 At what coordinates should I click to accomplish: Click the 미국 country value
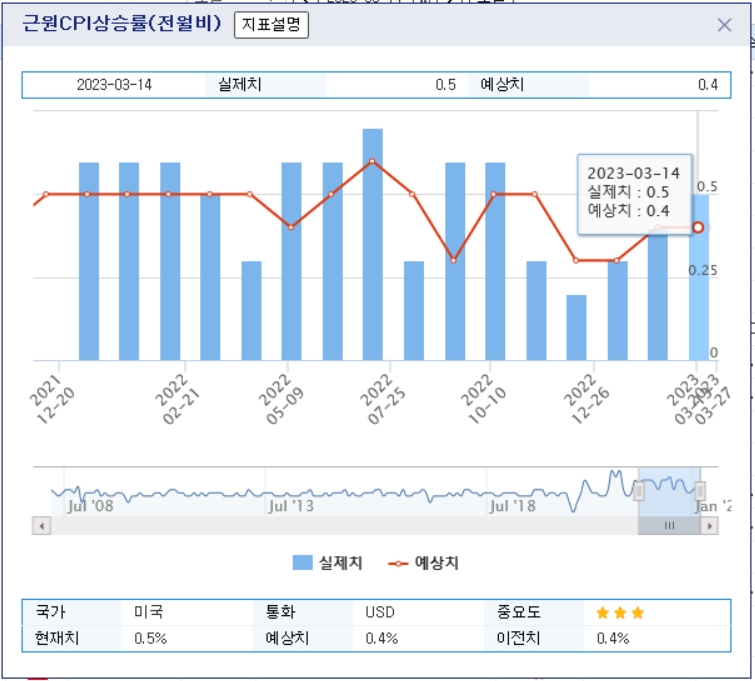pyautogui.click(x=149, y=612)
